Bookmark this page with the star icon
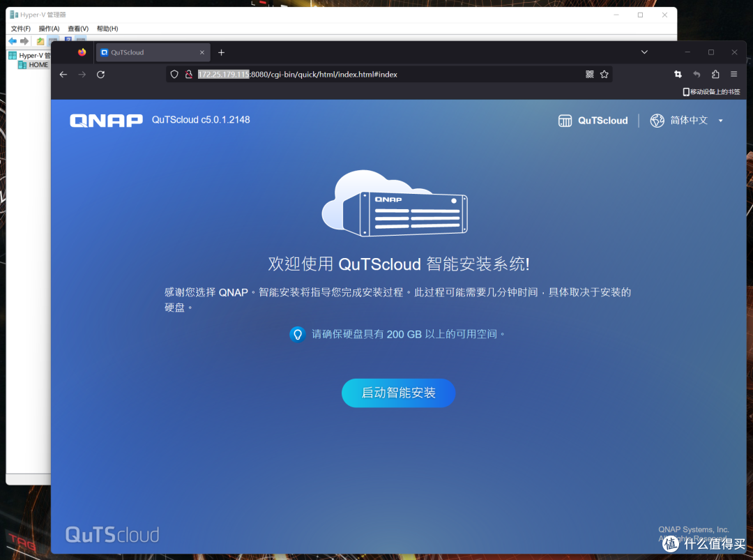Viewport: 753px width, 560px height. click(x=604, y=75)
